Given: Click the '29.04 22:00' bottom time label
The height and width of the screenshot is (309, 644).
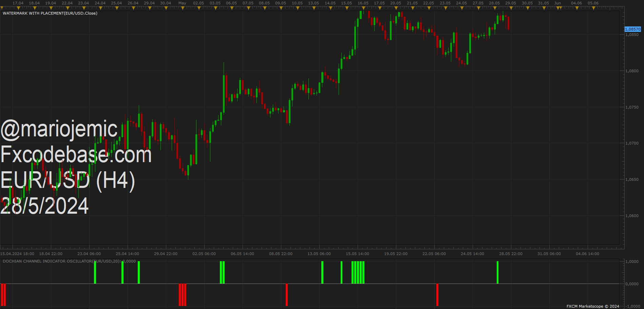Looking at the screenshot, I should point(166,254).
